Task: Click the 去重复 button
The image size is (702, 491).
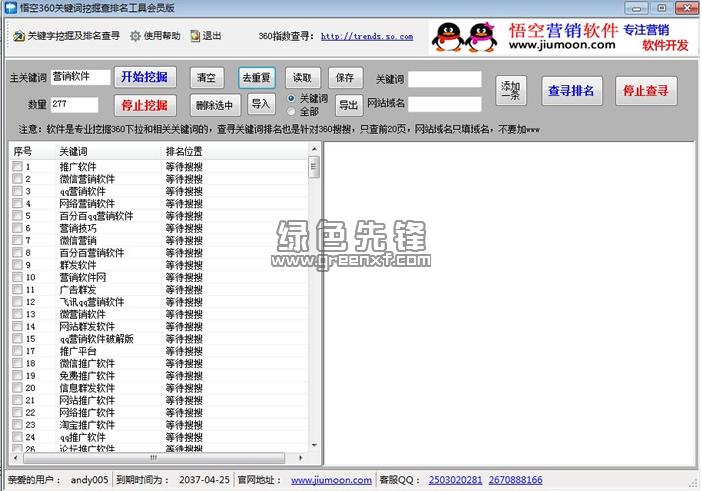Action: [257, 78]
